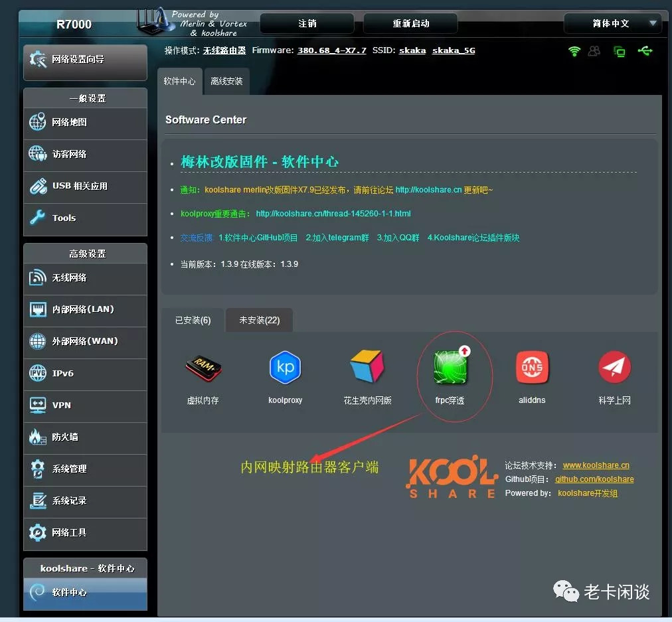Click the network monitor status icon
This screenshot has height=622, width=672.
[620, 52]
